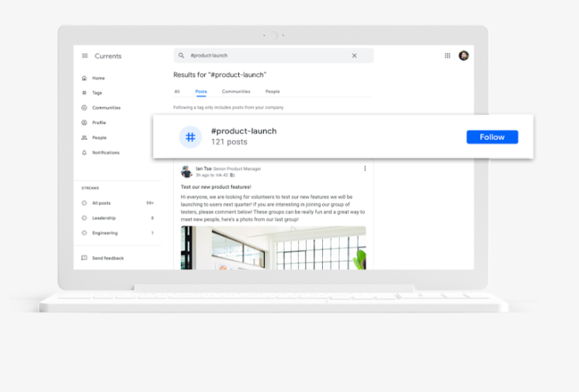The image size is (579, 392).
Task: Open the post's office photo
Action: [x=273, y=248]
